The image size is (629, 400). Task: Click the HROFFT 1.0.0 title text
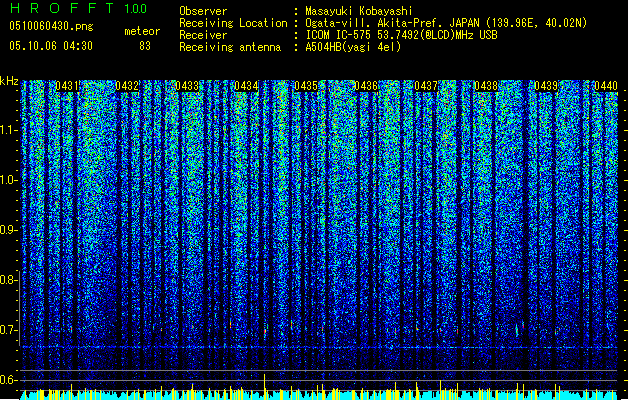[78, 8]
